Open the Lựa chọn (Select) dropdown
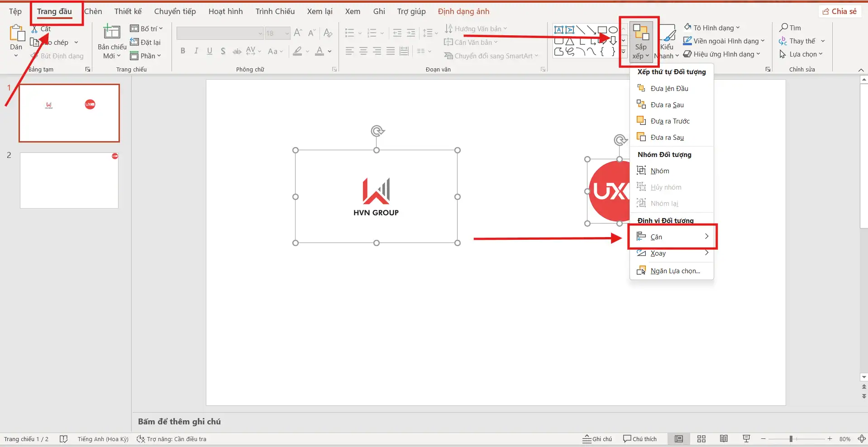This screenshot has width=868, height=447. pyautogui.click(x=801, y=54)
